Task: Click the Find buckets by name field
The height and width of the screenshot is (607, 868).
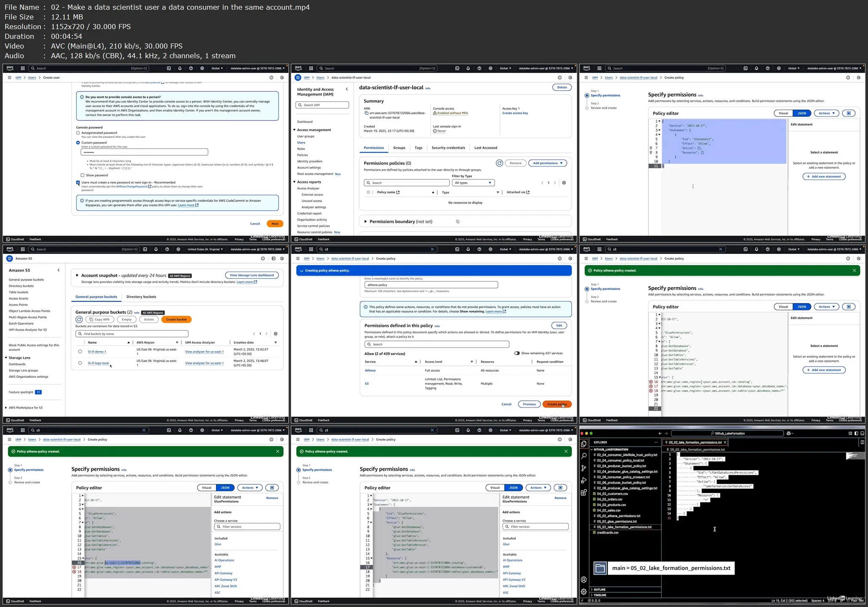Action: [x=132, y=334]
